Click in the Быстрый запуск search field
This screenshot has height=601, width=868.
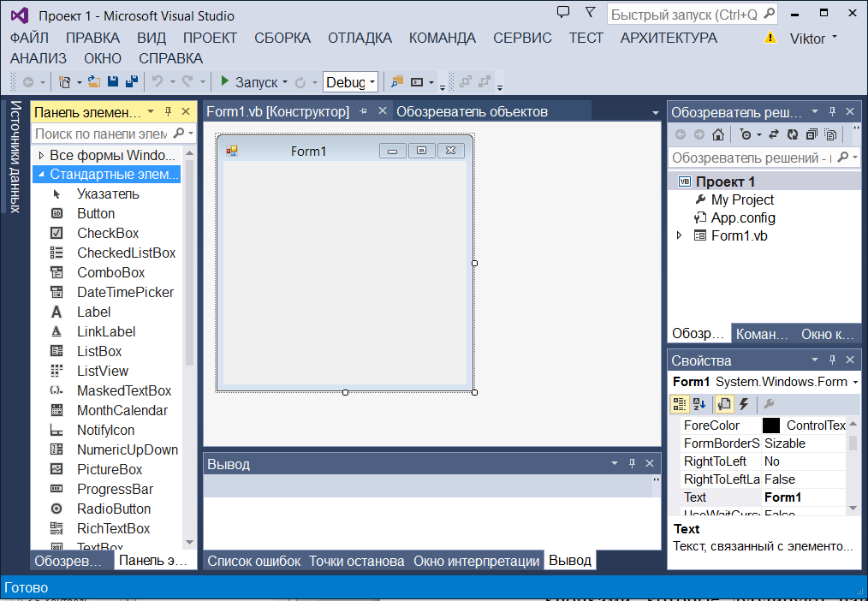686,15
